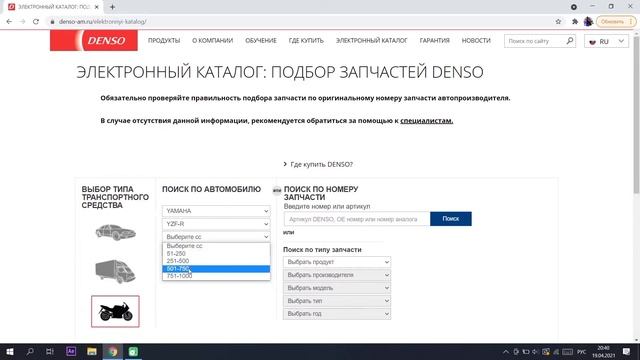Screen dimensions: 640x360
Task: Switch to Chrome in taskbar
Action: pyautogui.click(x=113, y=351)
